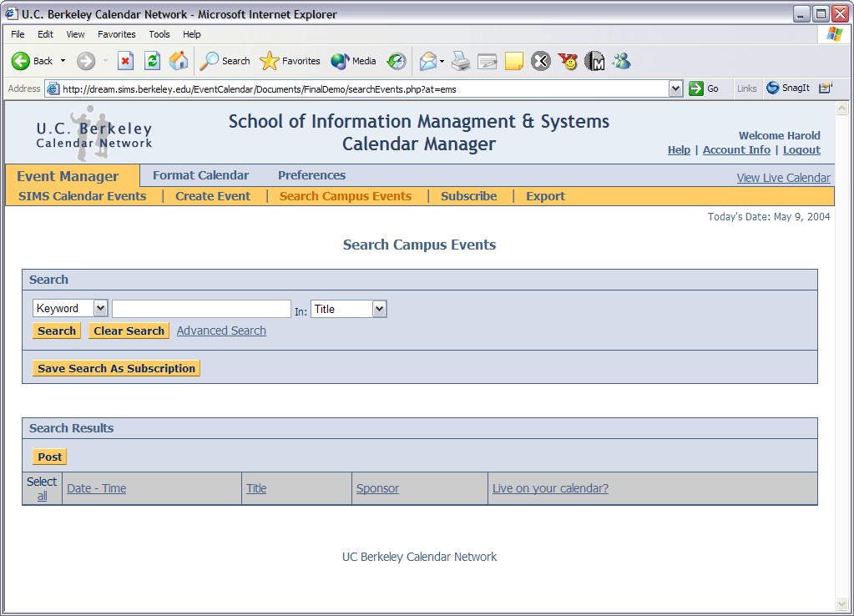Open SIMS Calendar Events subtab
Viewport: 854px width, 616px height.
(83, 196)
